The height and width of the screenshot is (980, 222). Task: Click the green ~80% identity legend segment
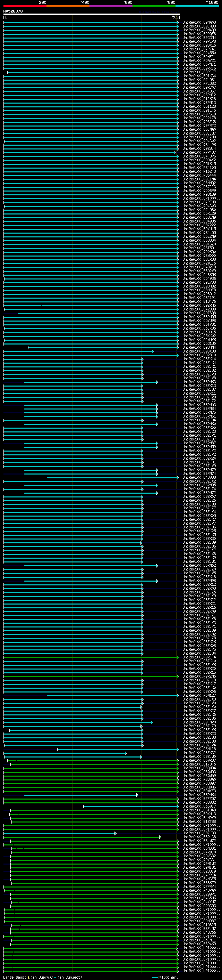[x=154, y=6]
